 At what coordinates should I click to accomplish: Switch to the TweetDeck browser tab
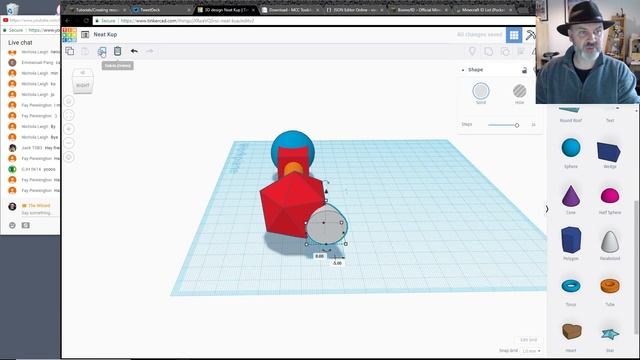click(161, 9)
